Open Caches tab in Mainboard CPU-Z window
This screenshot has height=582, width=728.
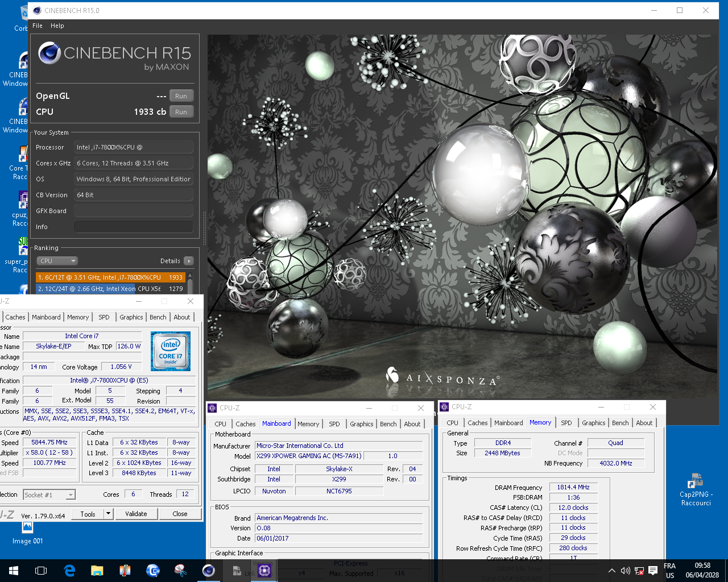tap(246, 424)
